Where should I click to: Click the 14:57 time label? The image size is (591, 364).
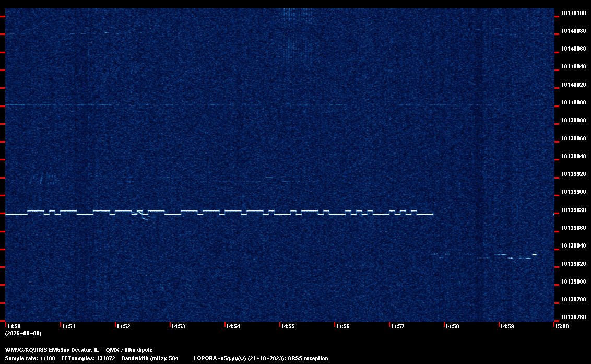pyautogui.click(x=397, y=326)
